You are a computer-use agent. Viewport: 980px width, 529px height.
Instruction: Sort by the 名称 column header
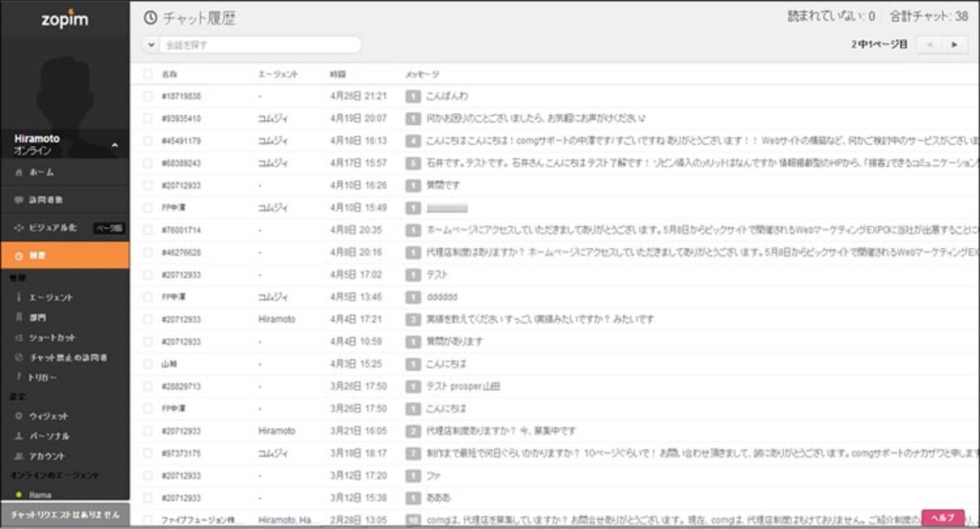[x=169, y=74]
